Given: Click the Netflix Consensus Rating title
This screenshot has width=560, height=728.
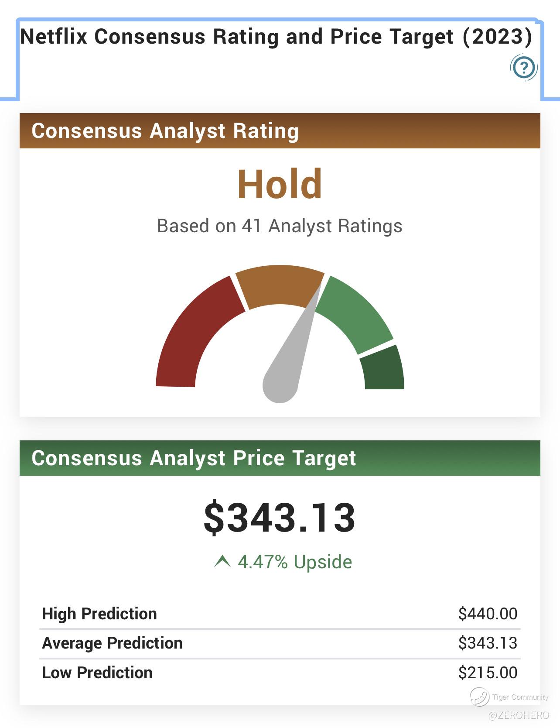Looking at the screenshot, I should click(276, 37).
